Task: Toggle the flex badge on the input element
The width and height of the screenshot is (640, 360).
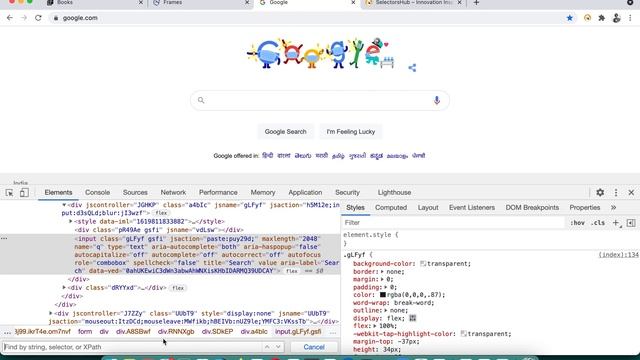Action: [x=291, y=271]
